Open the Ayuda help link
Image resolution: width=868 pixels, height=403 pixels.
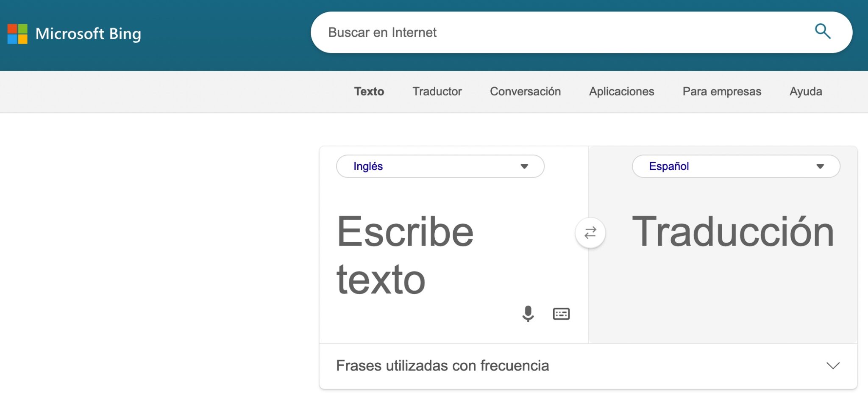[805, 91]
